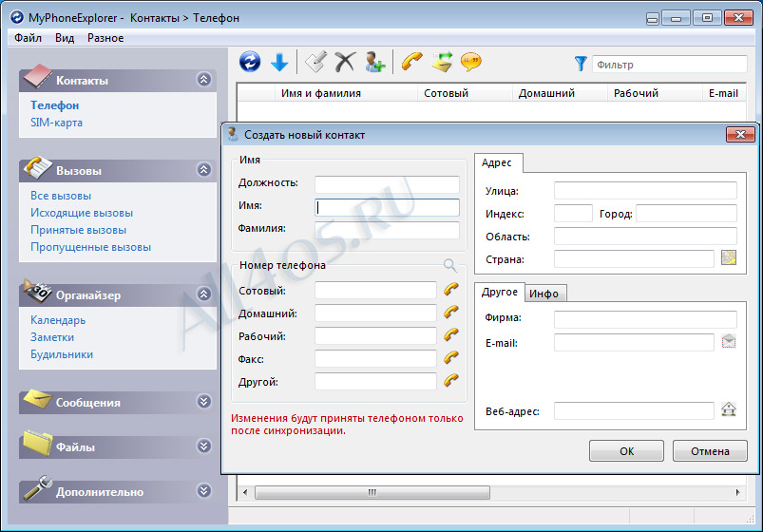Click the orange call handset toolbar icon

point(412,63)
